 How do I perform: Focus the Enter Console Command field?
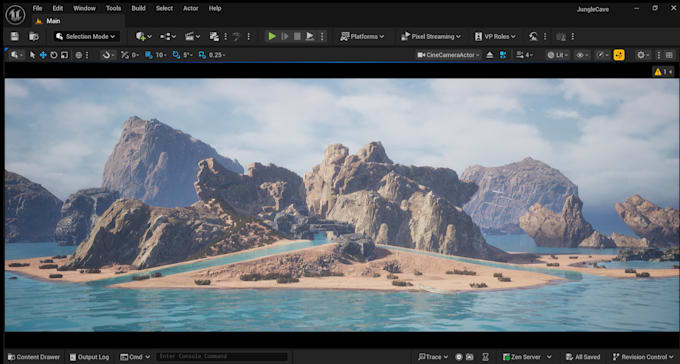222,357
